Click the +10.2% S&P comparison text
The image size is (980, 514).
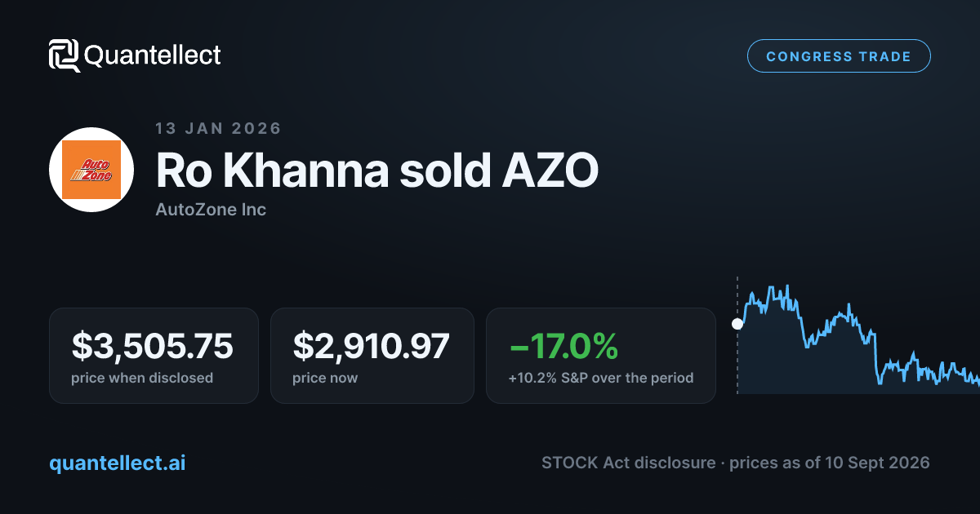601,378
